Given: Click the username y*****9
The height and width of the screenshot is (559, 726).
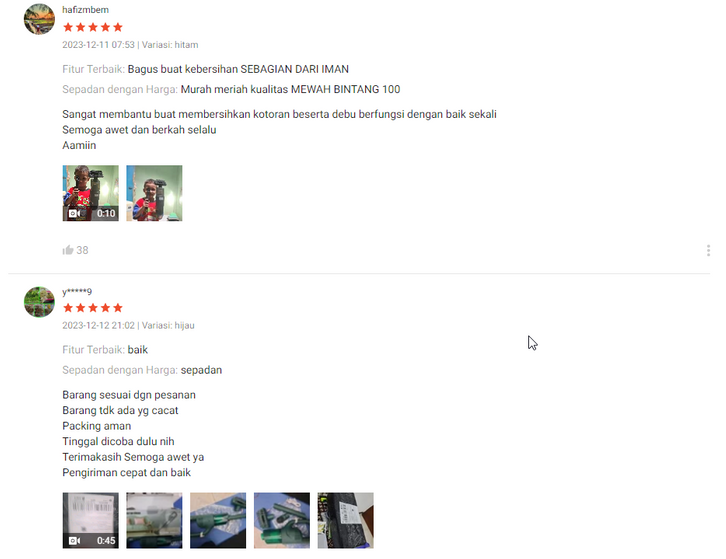Looking at the screenshot, I should tap(77, 291).
